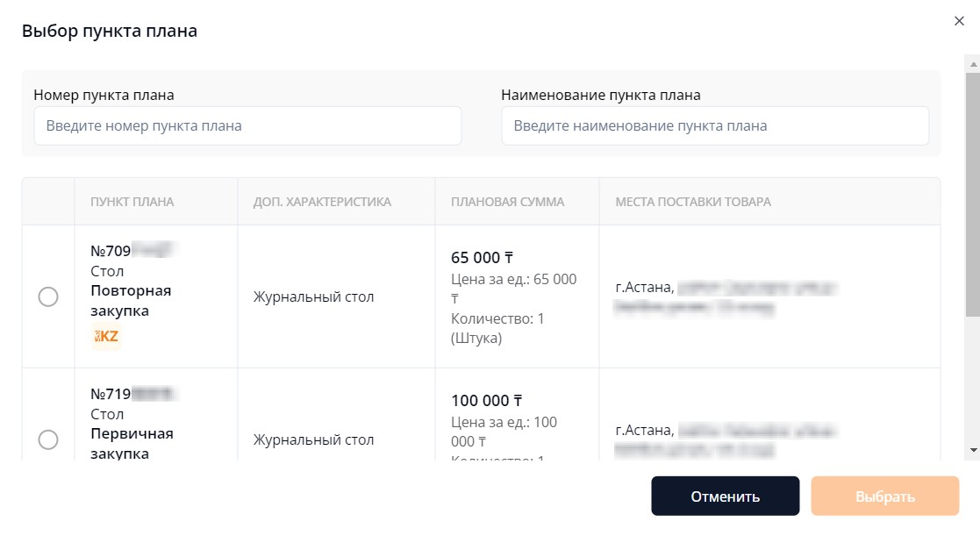Click the 100 000 ₸ planned amount
This screenshot has width=980, height=550.
click(487, 401)
